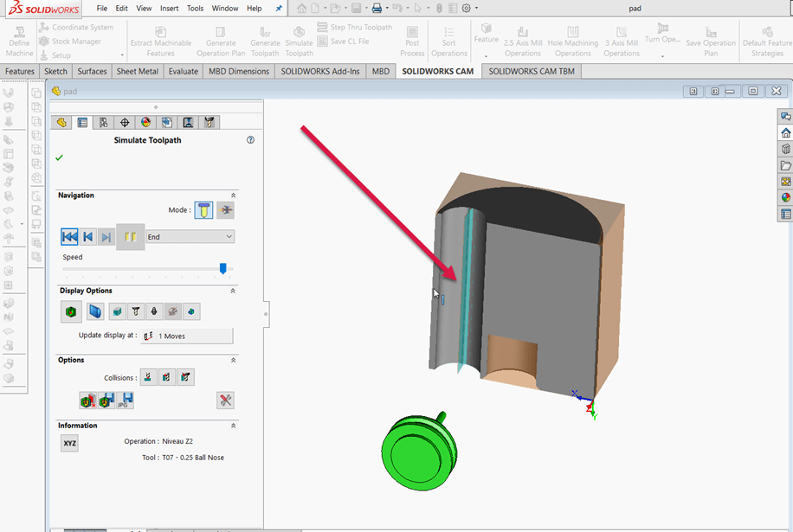This screenshot has height=532, width=793.
Task: Open the SOLIDWORKS Resources home icon in task pane
Action: point(785,133)
